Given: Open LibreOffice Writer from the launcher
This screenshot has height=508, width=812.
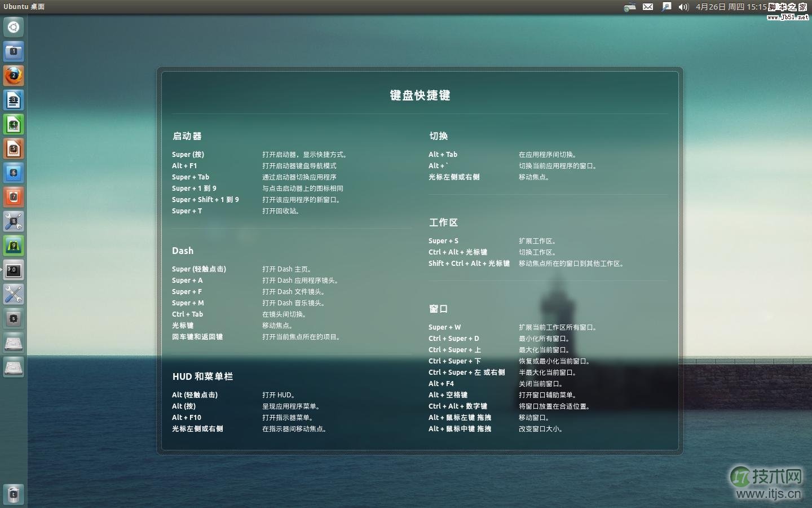Looking at the screenshot, I should tap(13, 100).
